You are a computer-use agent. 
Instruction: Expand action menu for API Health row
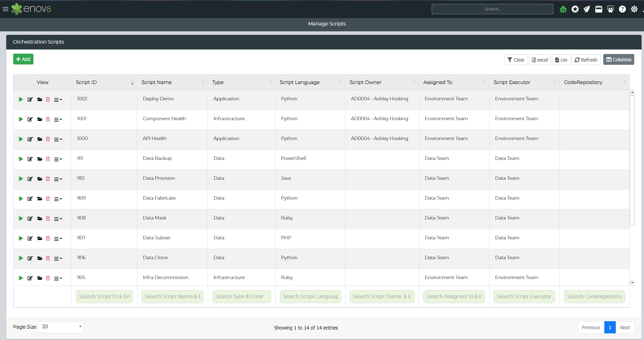(x=58, y=140)
